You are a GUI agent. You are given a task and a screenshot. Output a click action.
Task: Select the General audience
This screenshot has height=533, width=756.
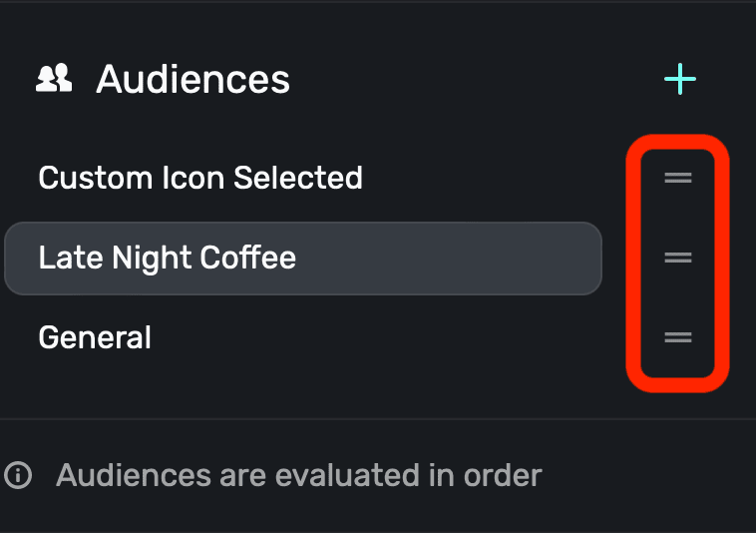point(95,337)
